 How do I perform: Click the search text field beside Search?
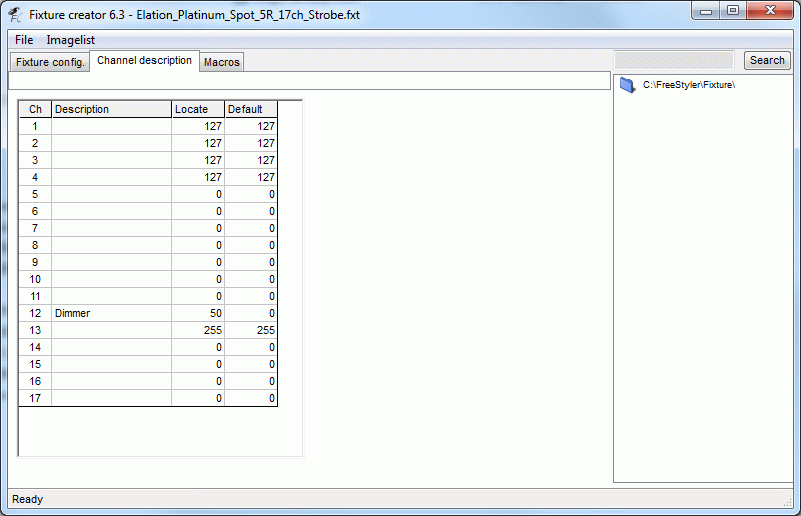[673, 60]
